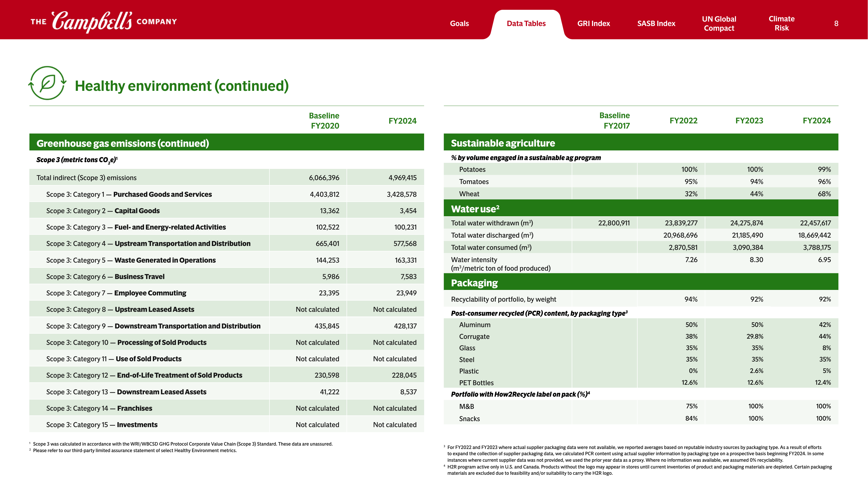Select the Potatoes row label
The image size is (868, 488).
472,169
